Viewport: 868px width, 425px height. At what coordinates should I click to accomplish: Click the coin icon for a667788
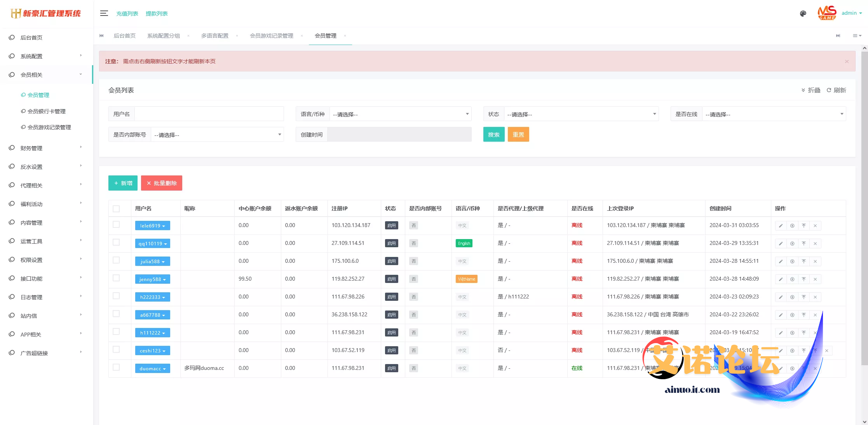click(x=792, y=315)
